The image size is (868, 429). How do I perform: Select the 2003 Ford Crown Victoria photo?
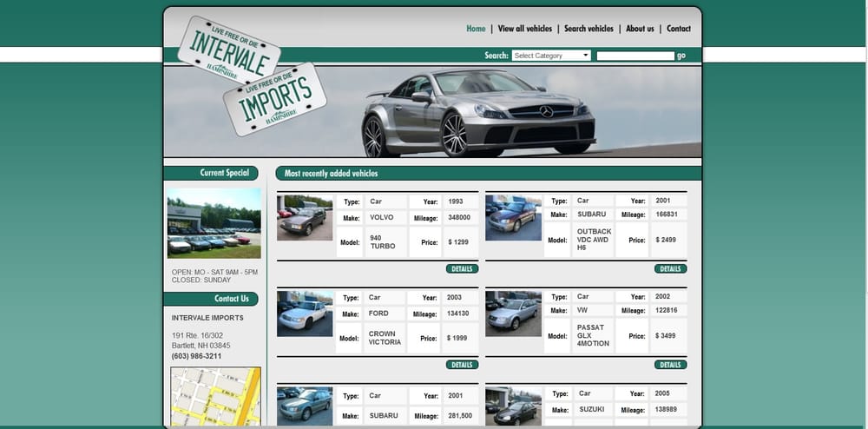point(305,313)
